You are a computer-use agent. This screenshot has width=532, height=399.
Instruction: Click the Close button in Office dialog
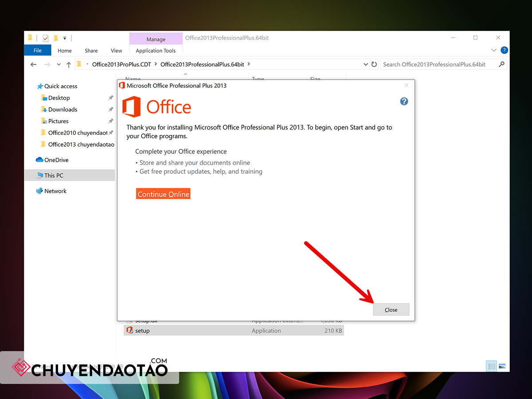click(391, 309)
